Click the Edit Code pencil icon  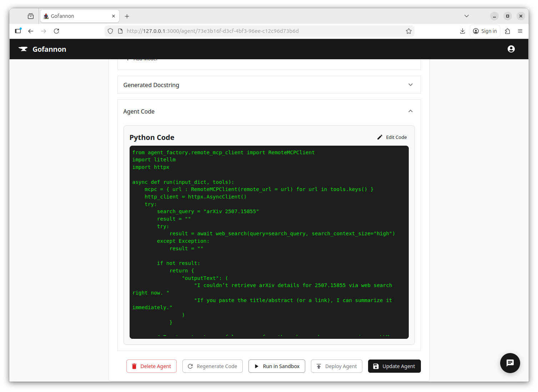pos(379,137)
